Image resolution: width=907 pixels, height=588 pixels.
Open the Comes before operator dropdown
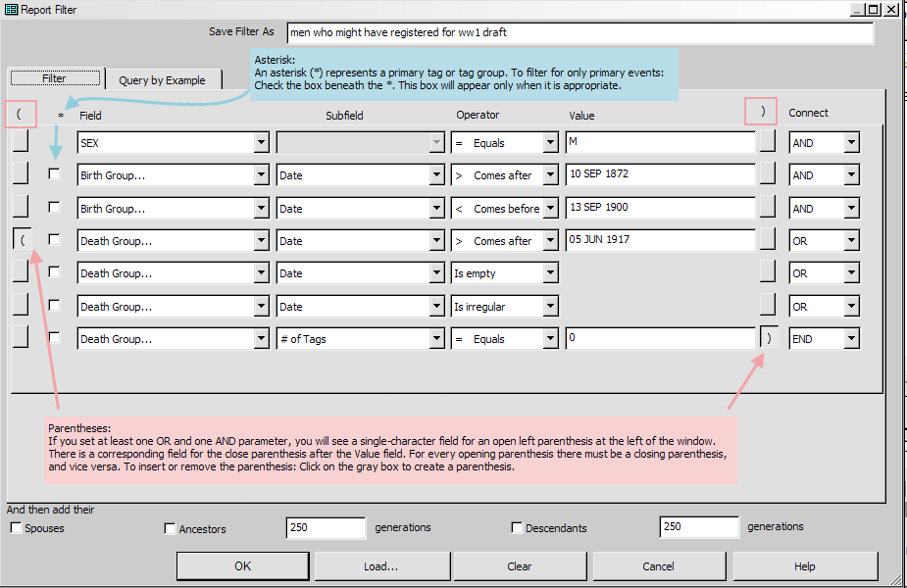point(550,208)
